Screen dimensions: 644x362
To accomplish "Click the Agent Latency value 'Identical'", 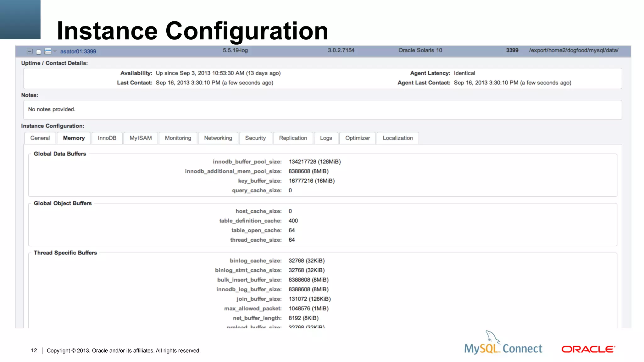I will 464,73.
